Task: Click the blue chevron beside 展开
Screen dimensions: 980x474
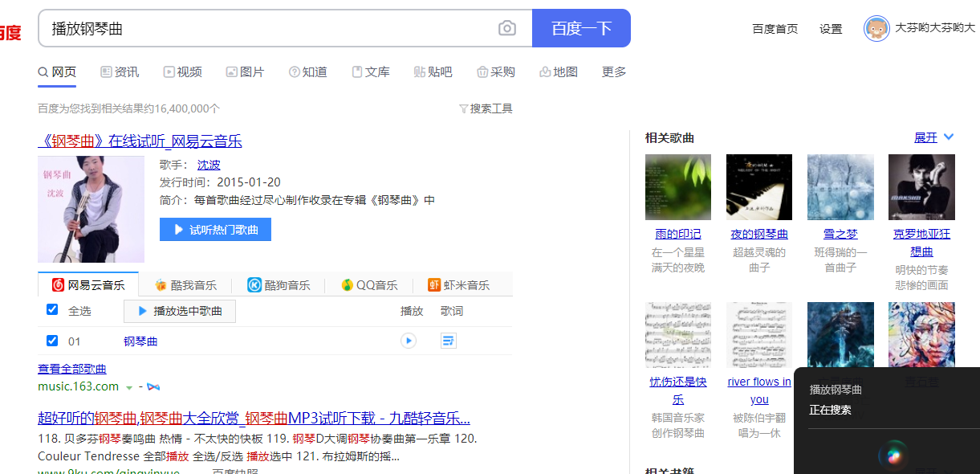Action: 949,137
